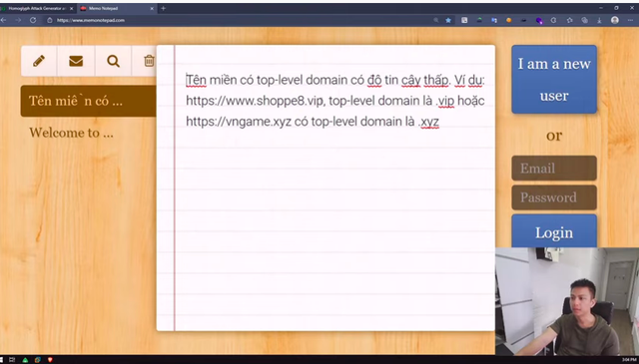This screenshot has height=364, width=639.
Task: Open the browser profile avatar
Action: point(615,20)
